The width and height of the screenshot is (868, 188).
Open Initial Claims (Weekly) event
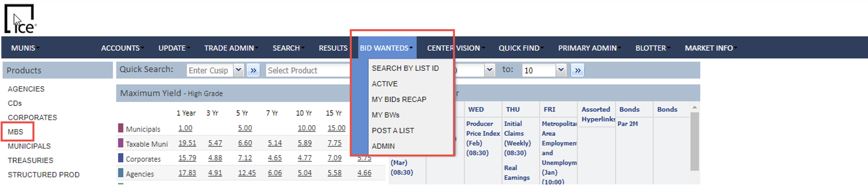[517, 138]
